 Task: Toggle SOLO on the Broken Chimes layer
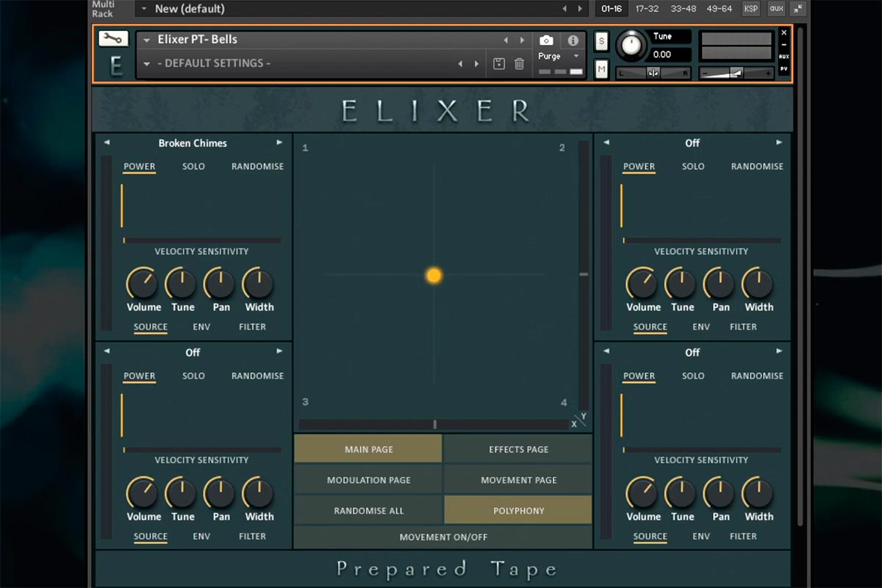click(x=194, y=167)
